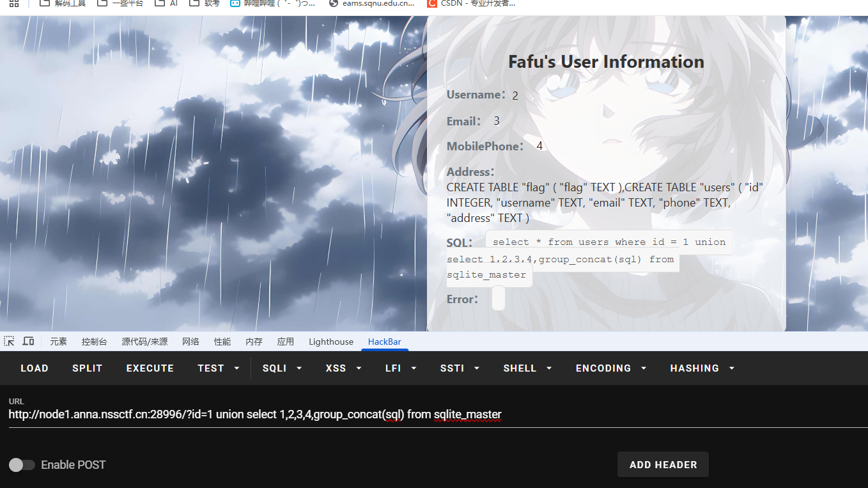Click the empty Error output box

pyautogui.click(x=499, y=299)
